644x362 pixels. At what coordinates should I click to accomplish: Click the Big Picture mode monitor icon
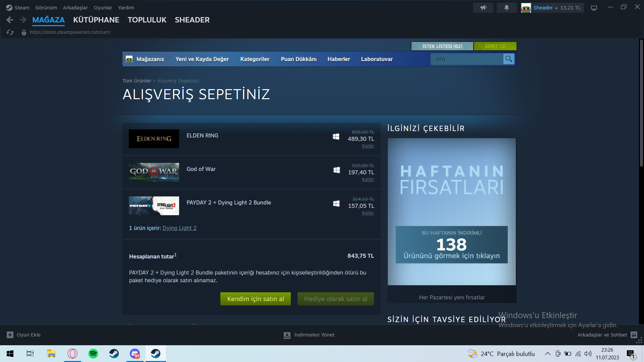pyautogui.click(x=594, y=8)
